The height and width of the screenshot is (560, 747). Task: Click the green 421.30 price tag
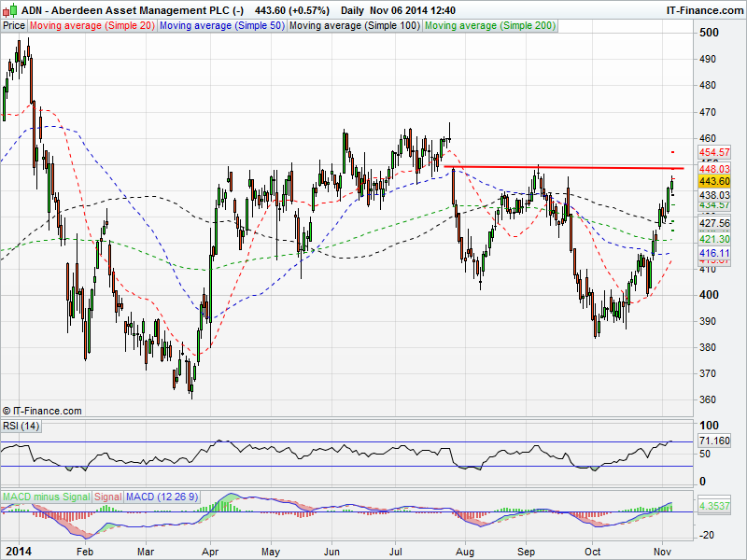pos(713,239)
